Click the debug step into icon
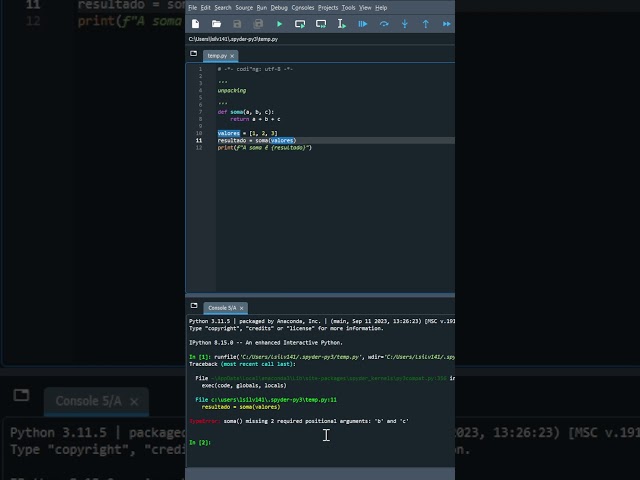Viewport: 640px width, 480px height. [x=405, y=24]
